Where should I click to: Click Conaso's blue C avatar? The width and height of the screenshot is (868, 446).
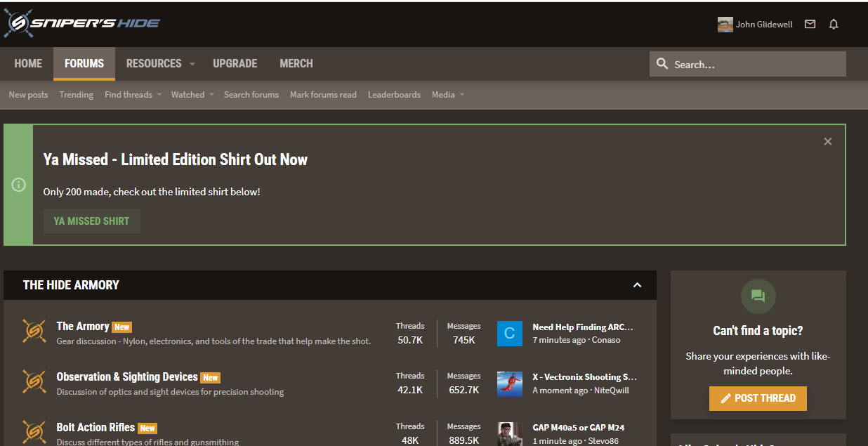[x=509, y=334]
